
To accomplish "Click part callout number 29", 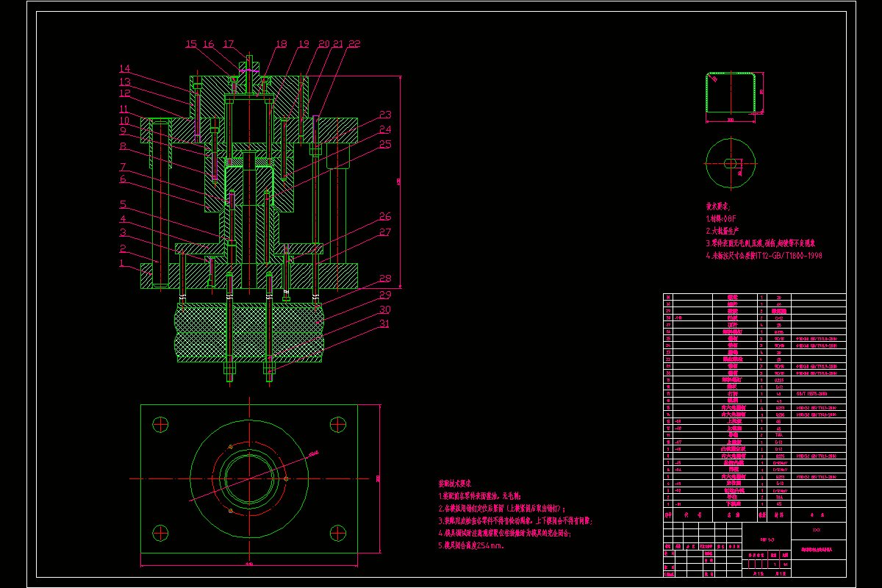I will [385, 295].
